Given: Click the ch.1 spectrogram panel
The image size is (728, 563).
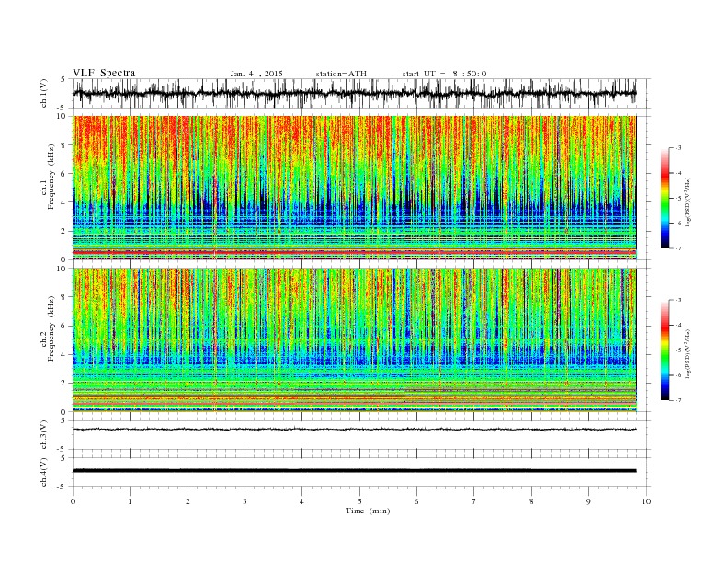Looking at the screenshot, I should point(354,188).
